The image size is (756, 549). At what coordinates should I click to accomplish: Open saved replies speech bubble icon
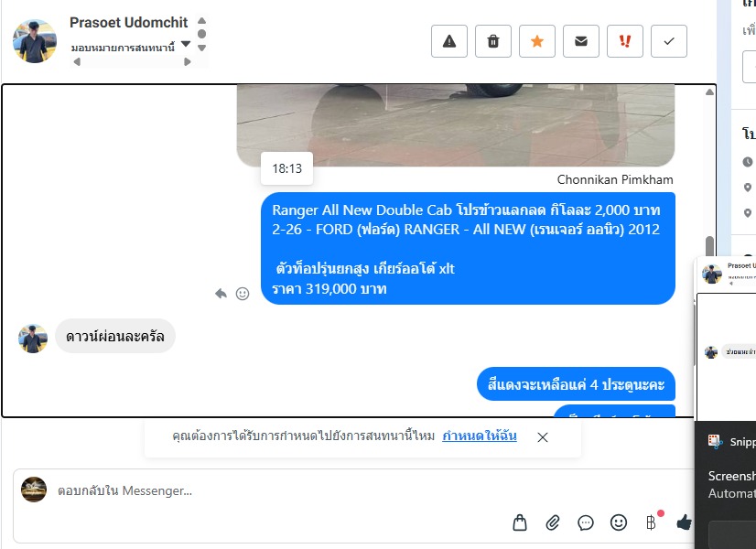pos(586,522)
